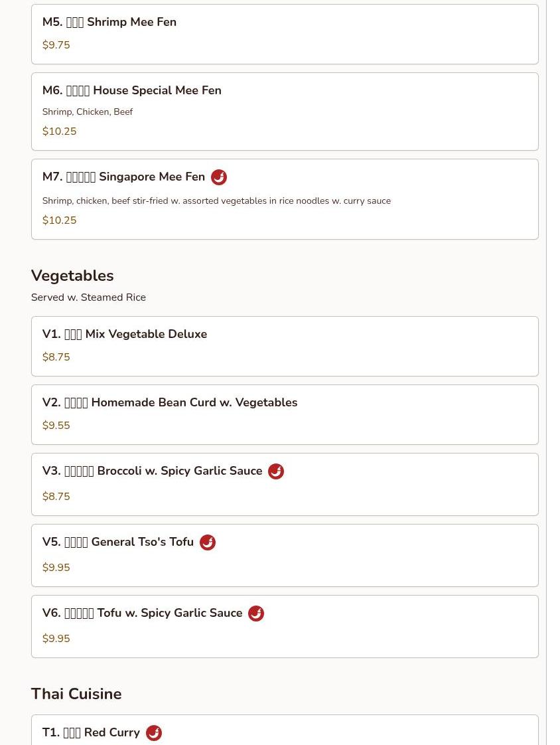Click the spicy icon by General Tso's Tofu
The width and height of the screenshot is (560, 745).
[x=208, y=542]
